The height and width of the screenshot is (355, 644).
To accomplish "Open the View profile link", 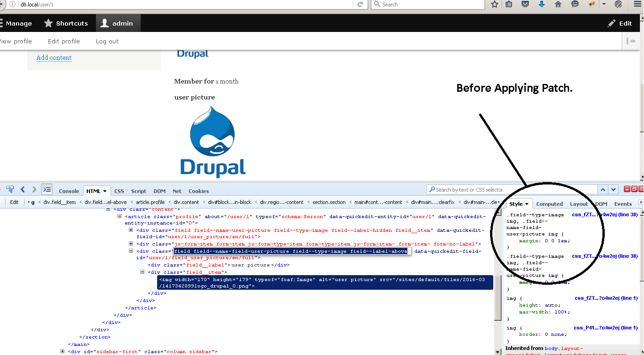I will pyautogui.click(x=16, y=41).
